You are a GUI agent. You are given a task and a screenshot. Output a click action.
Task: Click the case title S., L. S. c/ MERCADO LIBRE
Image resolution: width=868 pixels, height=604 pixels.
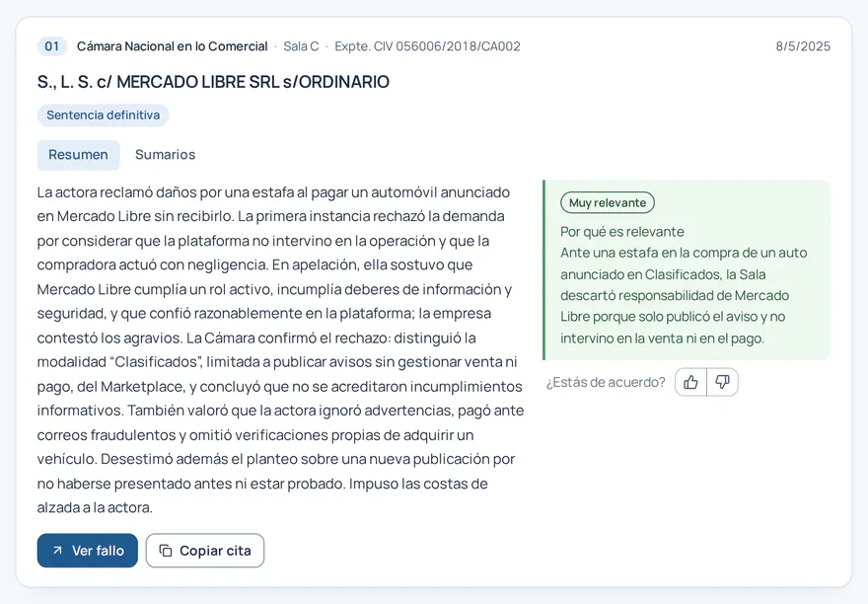coord(213,82)
